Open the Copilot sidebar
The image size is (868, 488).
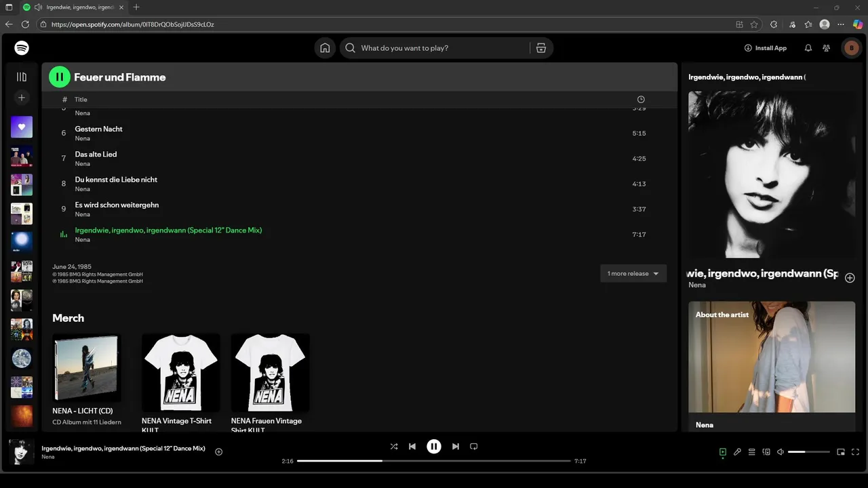point(858,24)
